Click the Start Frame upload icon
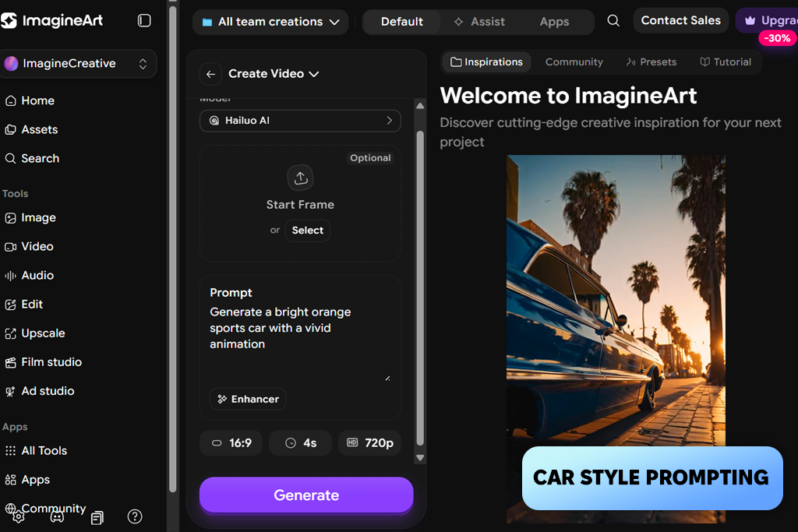Image resolution: width=798 pixels, height=532 pixels. click(300, 178)
